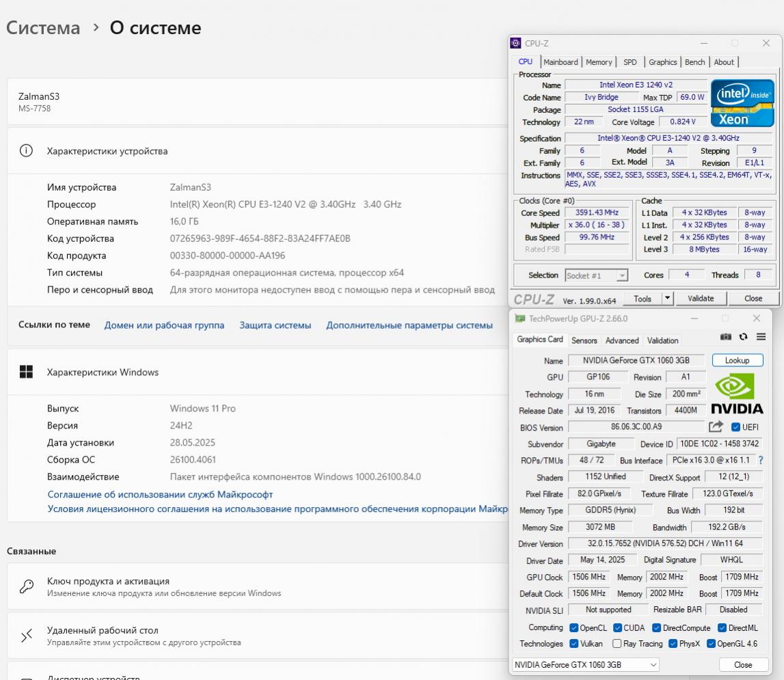The width and height of the screenshot is (784, 680).
Task: Enable the Ray Tracing checkbox
Action: tap(617, 644)
